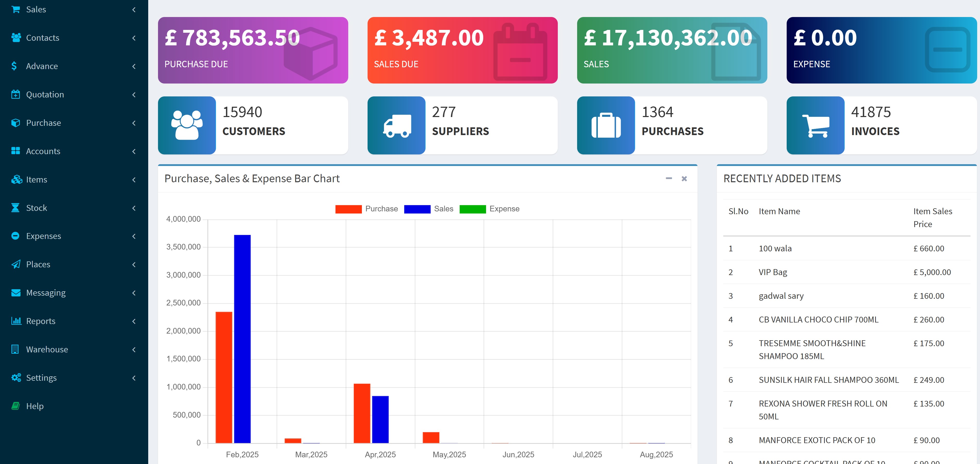The width and height of the screenshot is (980, 464).
Task: Expand the Accounts menu chevron
Action: (x=134, y=151)
